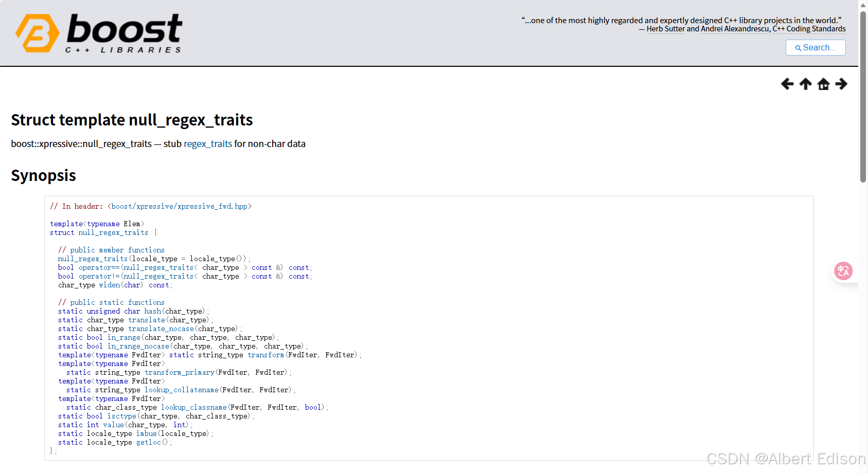Click 'Struct template null_regex_traits' heading

132,120
